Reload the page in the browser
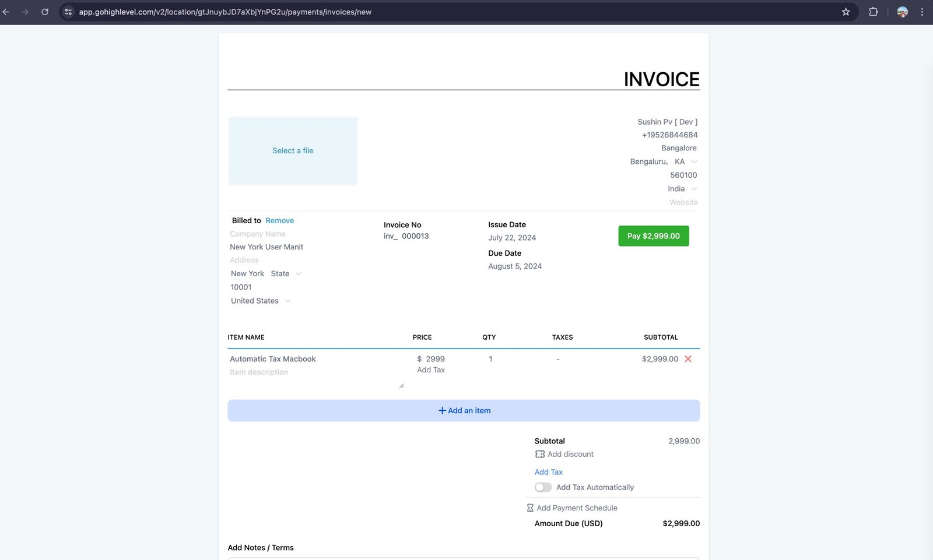Viewport: 933px width, 560px height. [x=45, y=12]
